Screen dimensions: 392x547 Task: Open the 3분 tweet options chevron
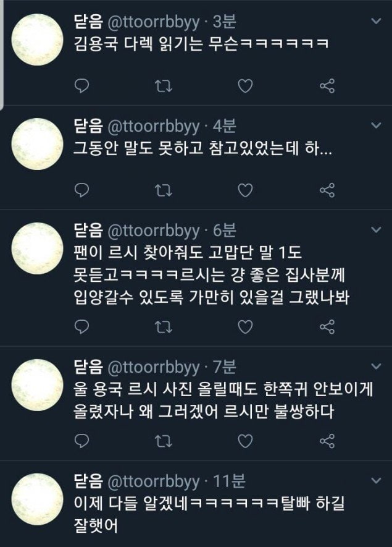[x=375, y=22]
